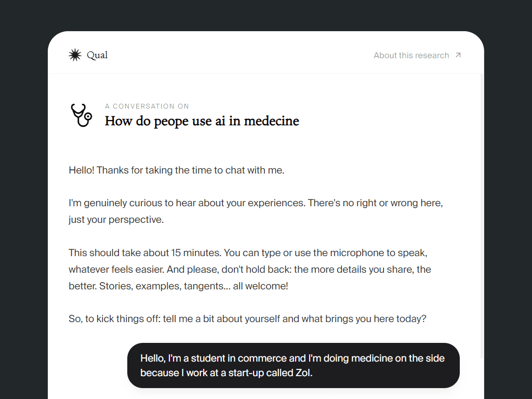Click the A CONVERSATION ON label
This screenshot has width=532, height=399.
point(147,106)
